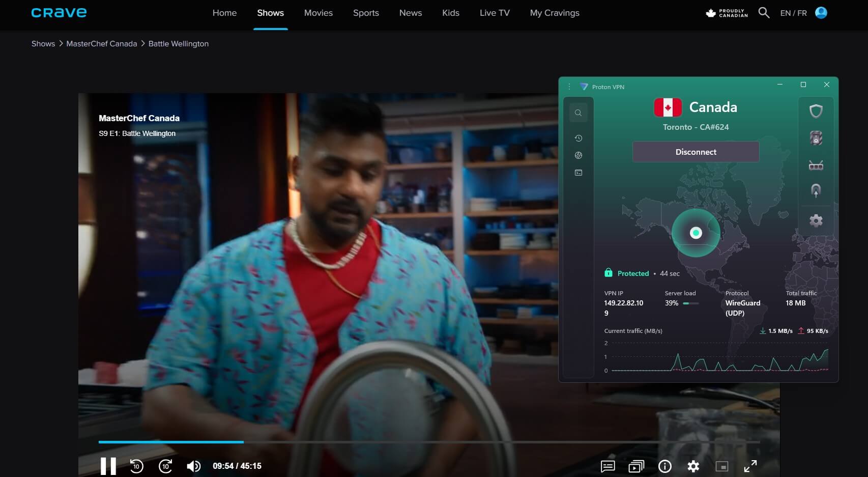The width and height of the screenshot is (868, 477).
Task: Open episodes list icon in player
Action: 636,466
